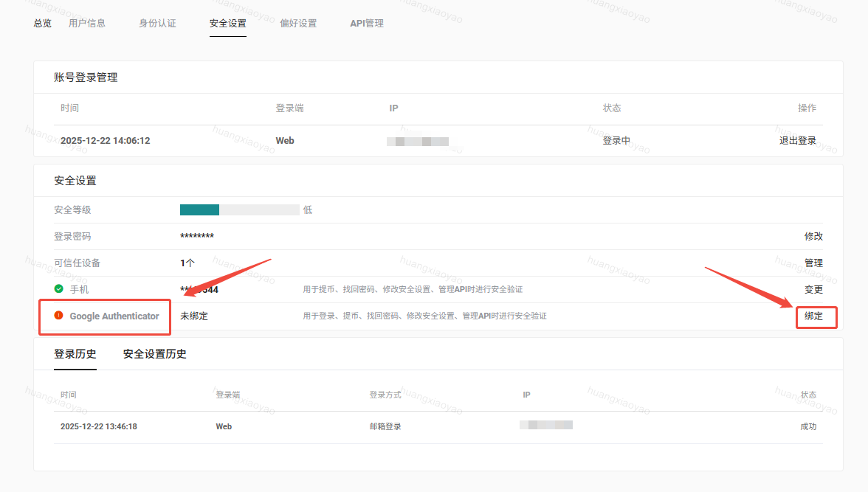The height and width of the screenshot is (492, 868).
Task: Switch to the 用户信息 tab
Action: (x=87, y=23)
